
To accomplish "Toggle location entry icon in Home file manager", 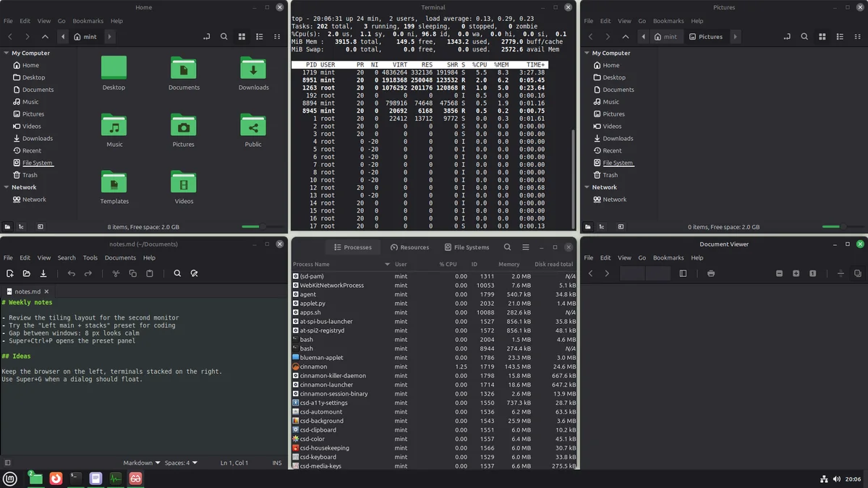I will click(x=207, y=36).
